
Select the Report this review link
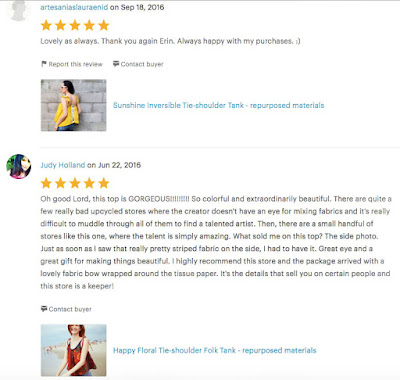(75, 64)
